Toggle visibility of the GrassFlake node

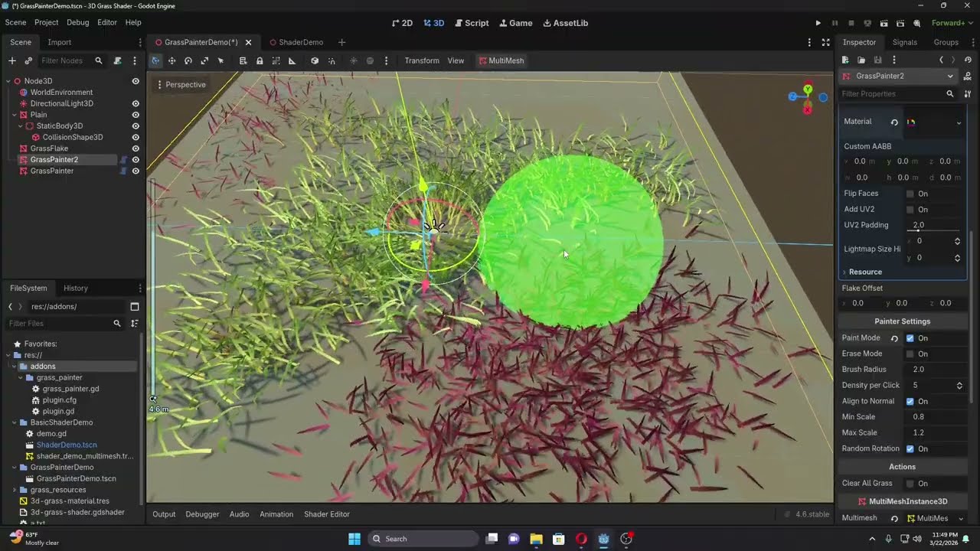(136, 148)
